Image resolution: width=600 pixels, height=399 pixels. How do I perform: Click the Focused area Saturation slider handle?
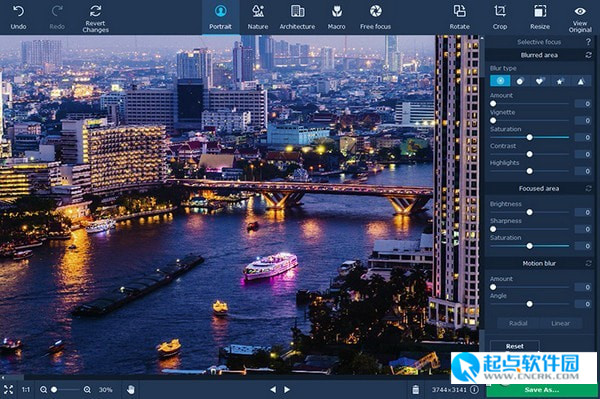pos(530,246)
